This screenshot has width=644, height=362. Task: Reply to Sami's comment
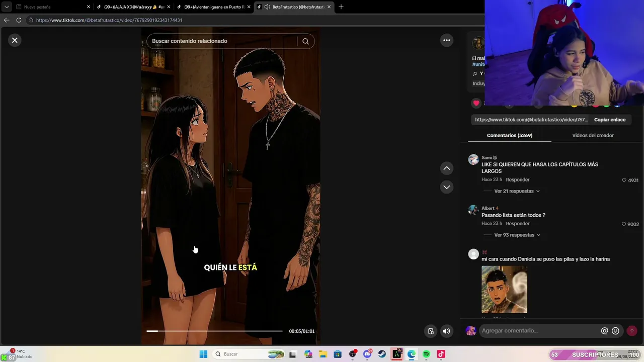pyautogui.click(x=518, y=179)
